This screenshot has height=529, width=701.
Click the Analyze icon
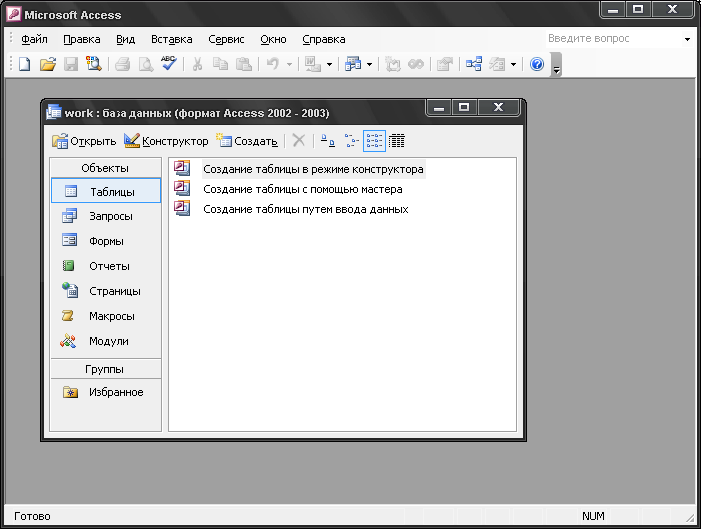click(x=353, y=64)
